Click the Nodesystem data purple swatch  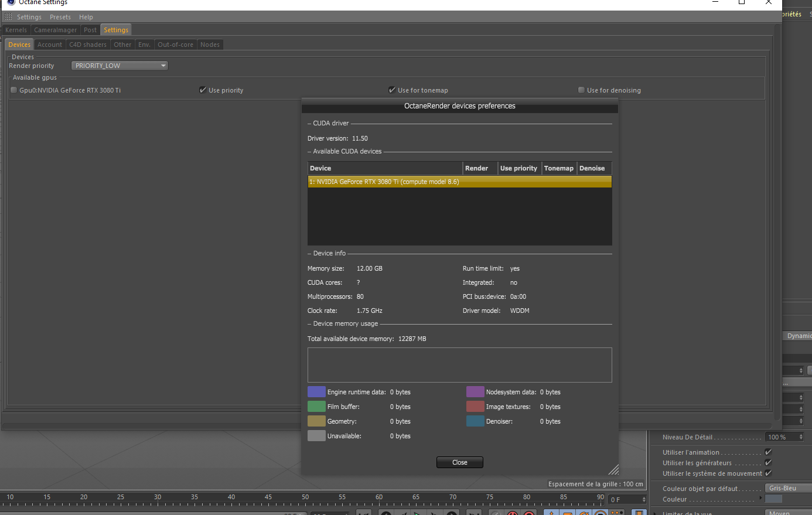(x=475, y=392)
